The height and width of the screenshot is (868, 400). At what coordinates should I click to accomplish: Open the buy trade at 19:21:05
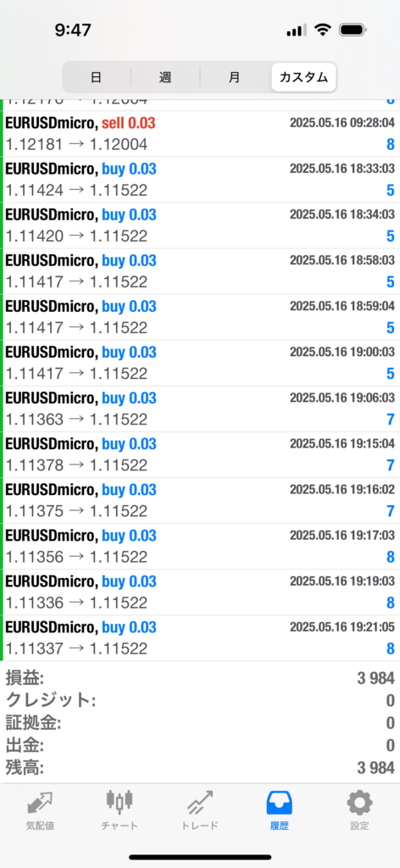point(200,638)
